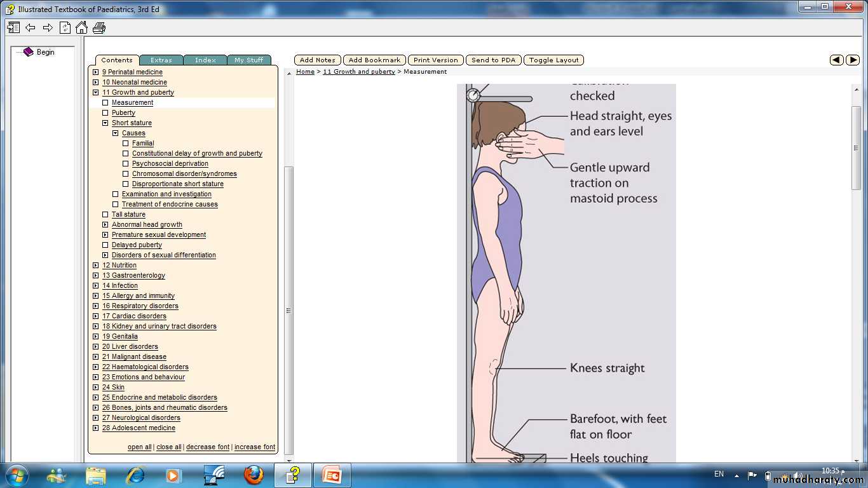The width and height of the screenshot is (868, 488).
Task: Open the Home page via house icon
Action: click(x=81, y=27)
